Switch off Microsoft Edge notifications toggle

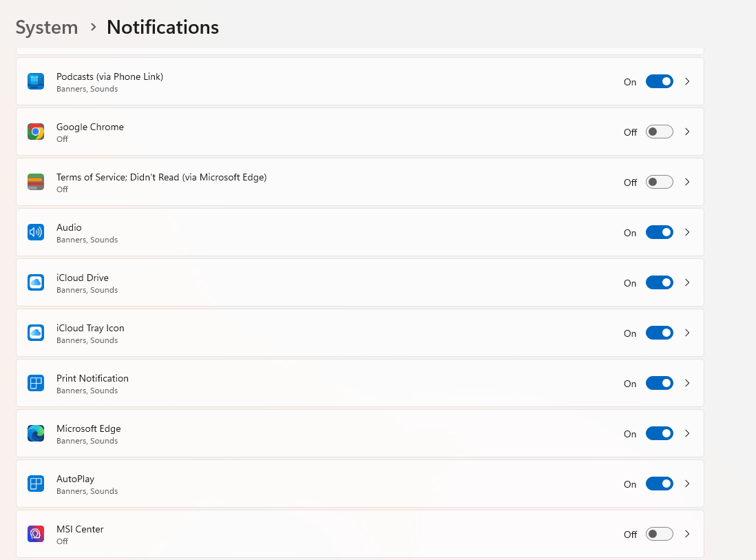coord(659,433)
